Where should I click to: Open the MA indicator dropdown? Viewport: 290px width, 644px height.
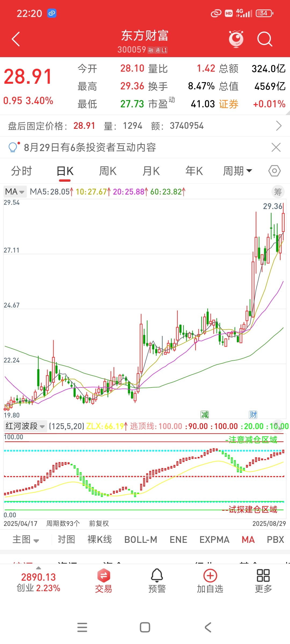[15, 192]
